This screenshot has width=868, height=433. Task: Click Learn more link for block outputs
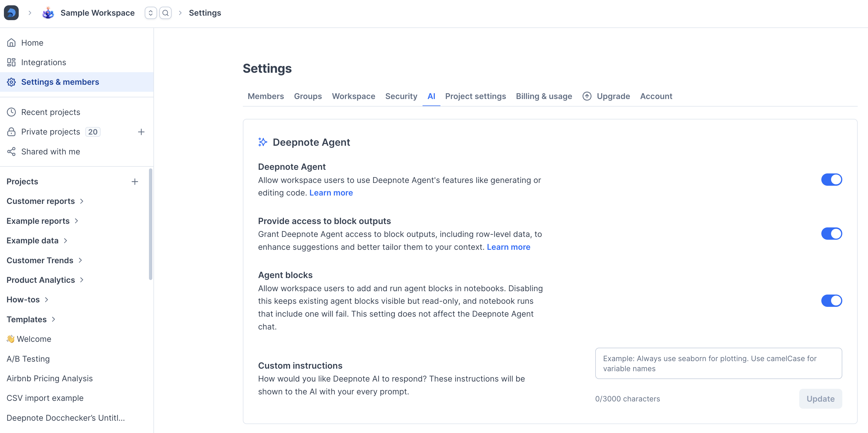[508, 247]
